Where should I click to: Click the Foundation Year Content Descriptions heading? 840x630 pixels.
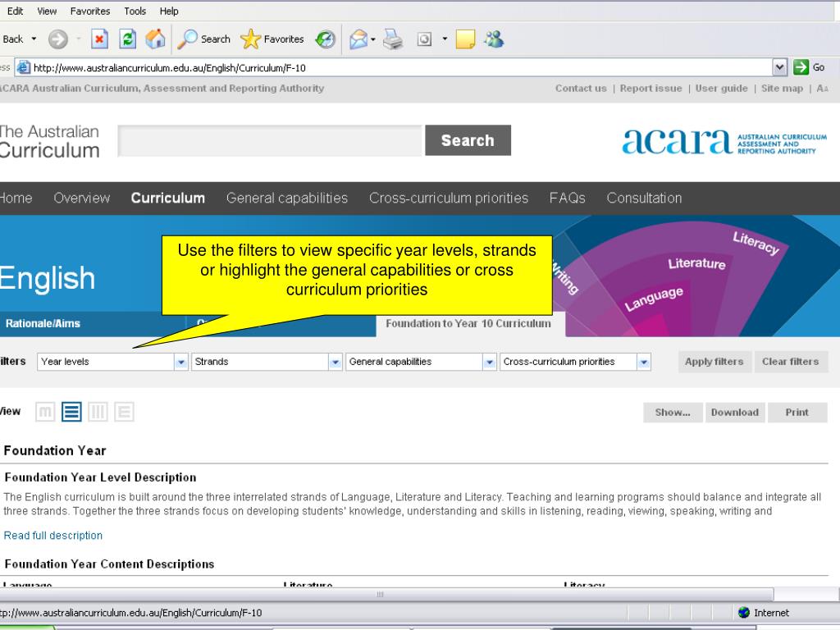pos(109,564)
